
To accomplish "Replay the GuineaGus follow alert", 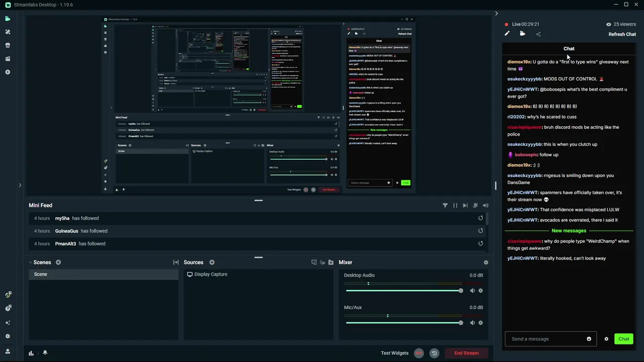I will pos(480,231).
